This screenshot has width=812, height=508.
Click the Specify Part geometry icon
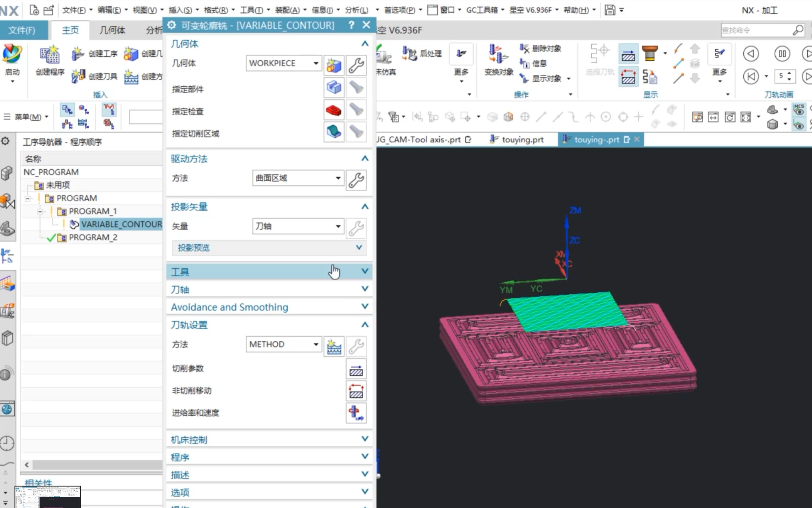pyautogui.click(x=334, y=88)
